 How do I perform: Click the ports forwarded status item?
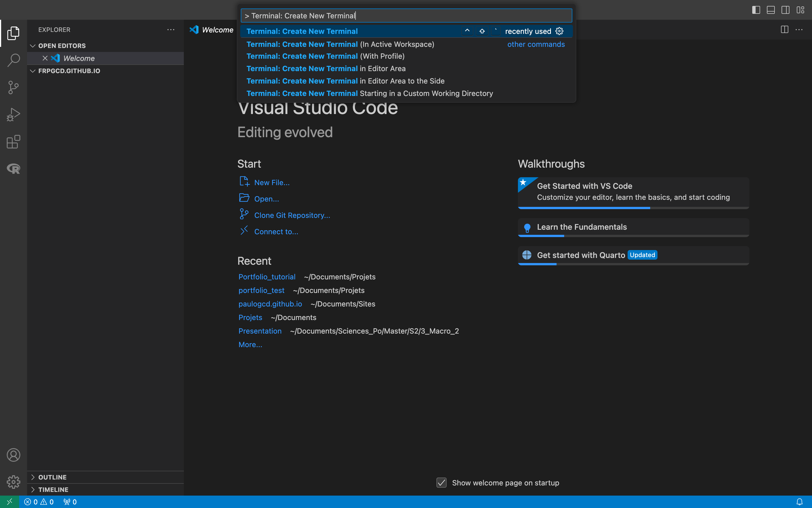(x=70, y=502)
